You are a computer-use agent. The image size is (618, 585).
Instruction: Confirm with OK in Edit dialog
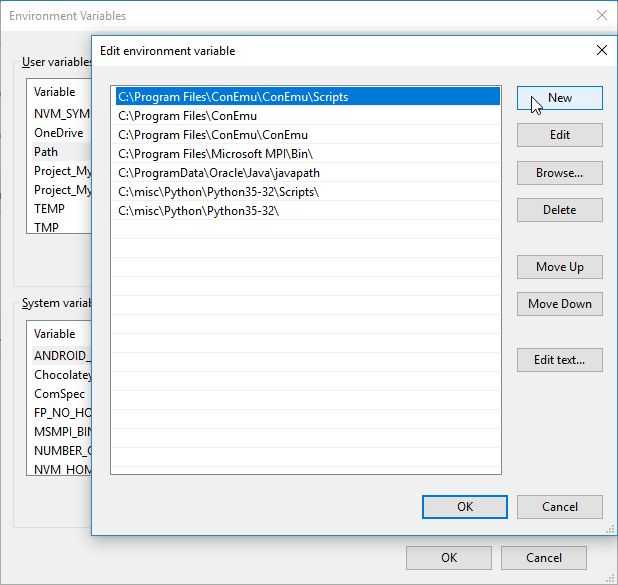(464, 507)
